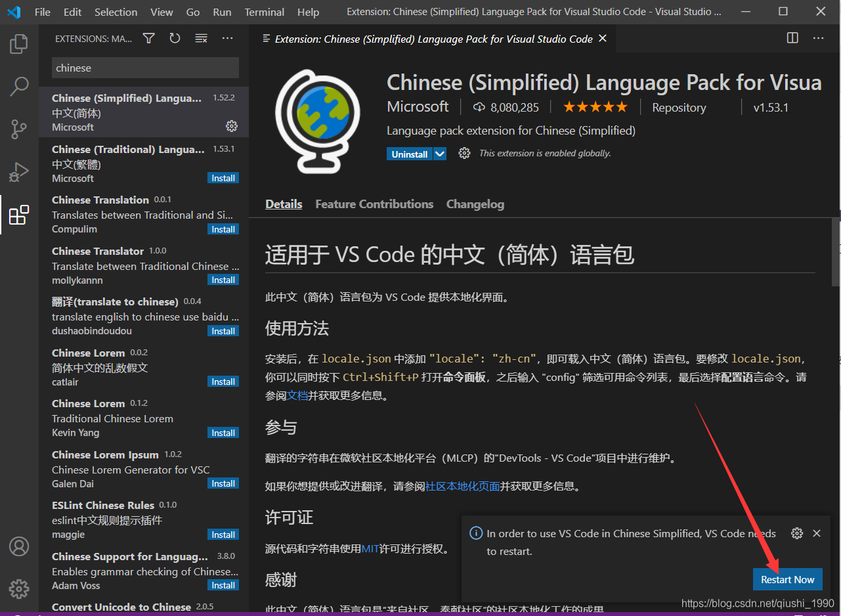Open the Edit menu
The width and height of the screenshot is (841, 616).
click(73, 12)
